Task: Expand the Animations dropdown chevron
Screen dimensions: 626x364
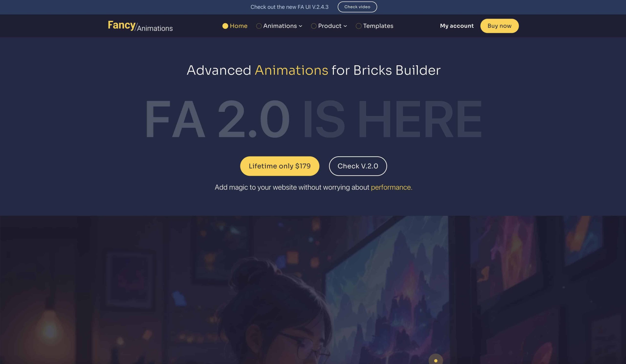Action: tap(300, 26)
